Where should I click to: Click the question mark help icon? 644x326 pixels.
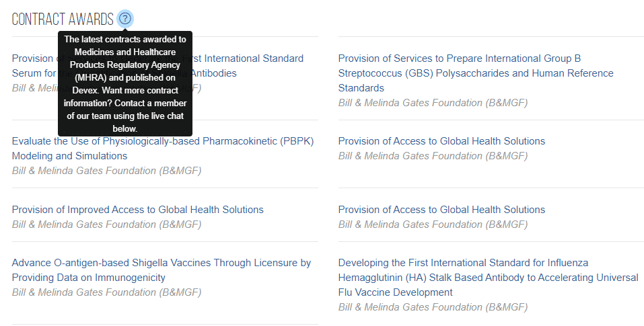[124, 19]
